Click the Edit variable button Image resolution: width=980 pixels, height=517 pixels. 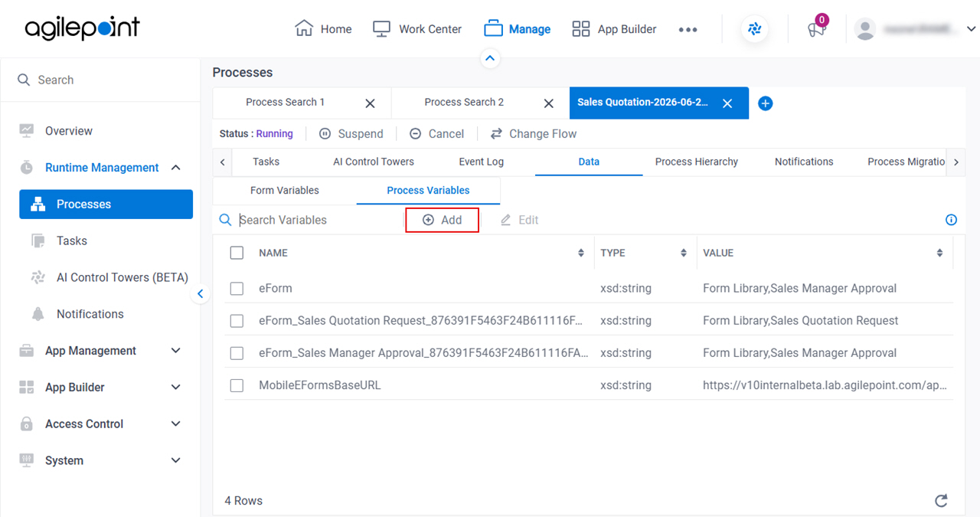[519, 220]
